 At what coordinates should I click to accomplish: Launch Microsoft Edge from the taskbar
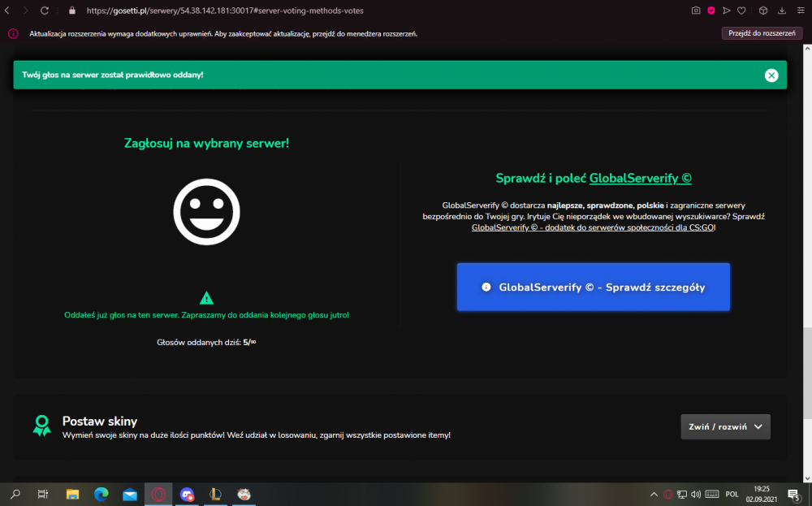[101, 494]
